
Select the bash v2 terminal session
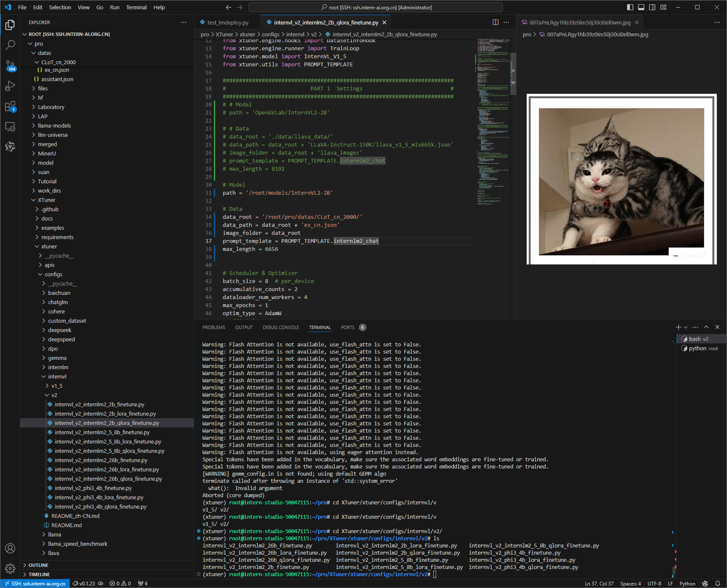click(702, 339)
